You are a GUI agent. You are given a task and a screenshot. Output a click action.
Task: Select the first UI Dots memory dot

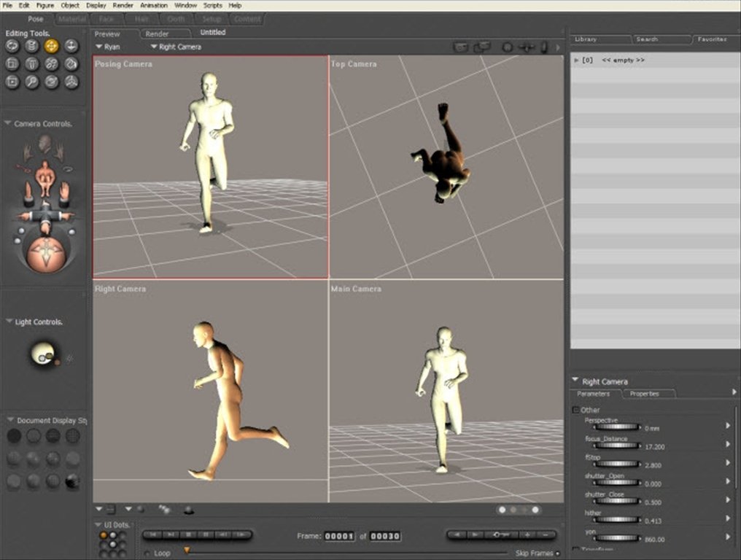104,535
